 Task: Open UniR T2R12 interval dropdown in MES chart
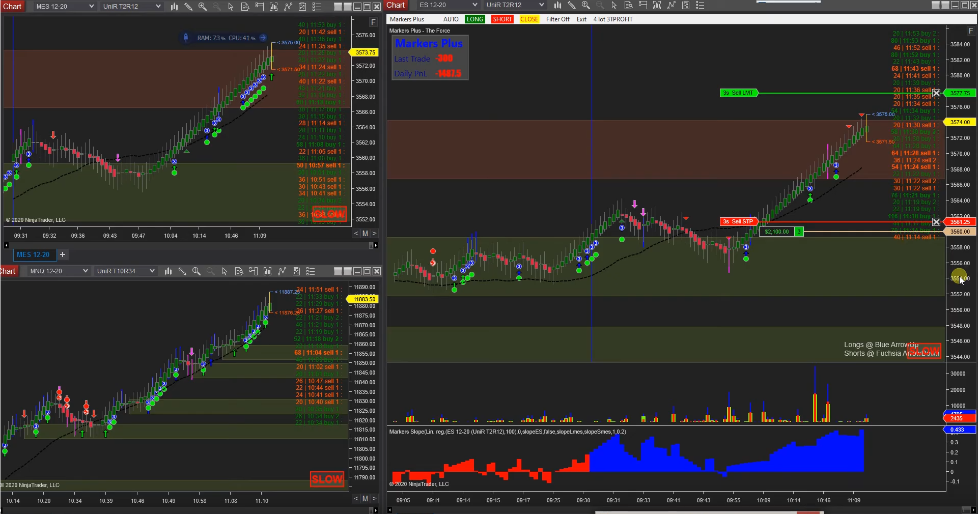pos(131,7)
